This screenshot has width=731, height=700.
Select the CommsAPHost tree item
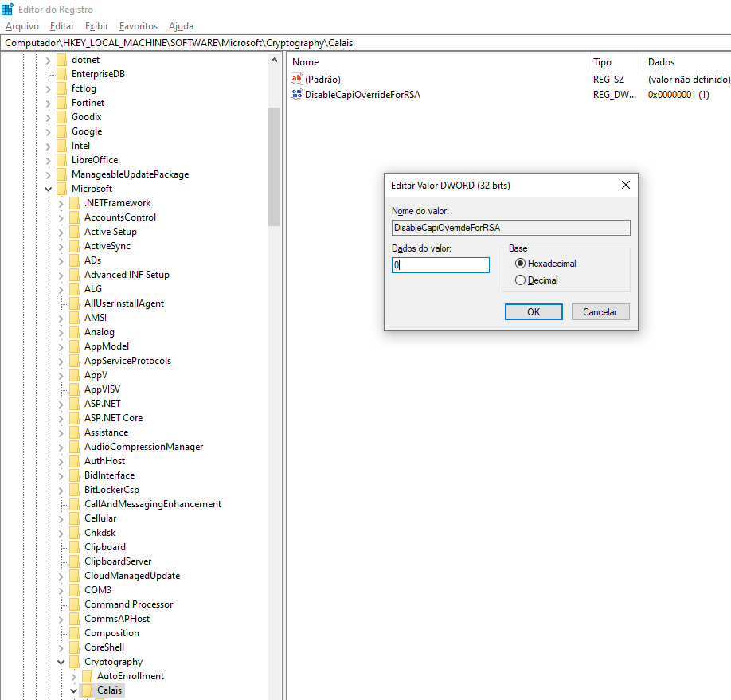(x=117, y=619)
